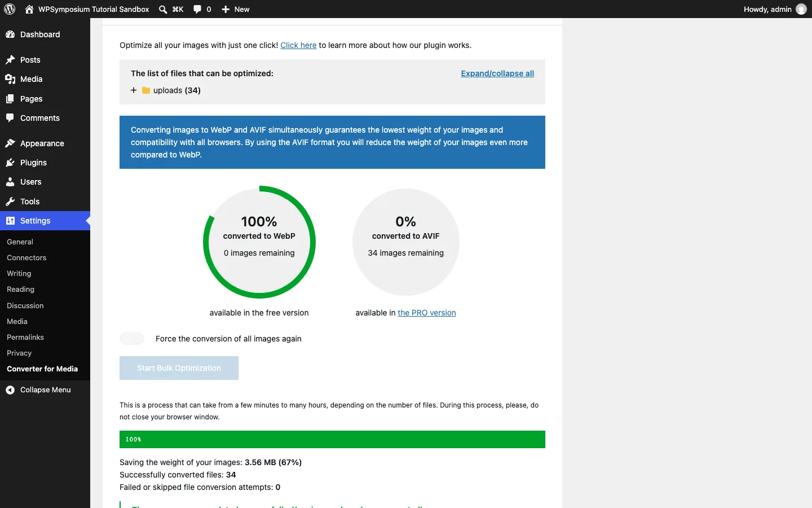Click the Settings sliders icon
This screenshot has height=508, width=812.
(10, 221)
